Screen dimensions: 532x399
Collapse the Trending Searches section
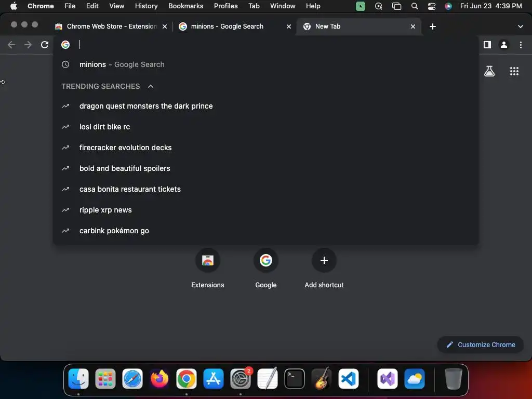151,87
